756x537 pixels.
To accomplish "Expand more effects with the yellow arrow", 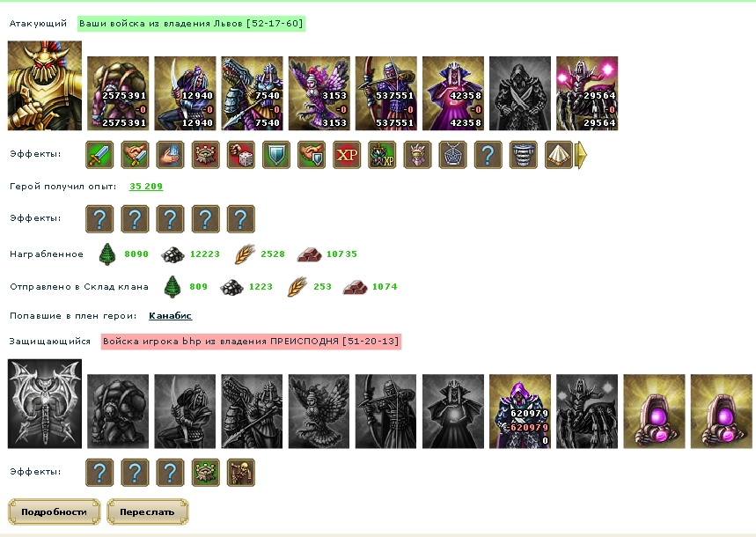I will pos(582,155).
